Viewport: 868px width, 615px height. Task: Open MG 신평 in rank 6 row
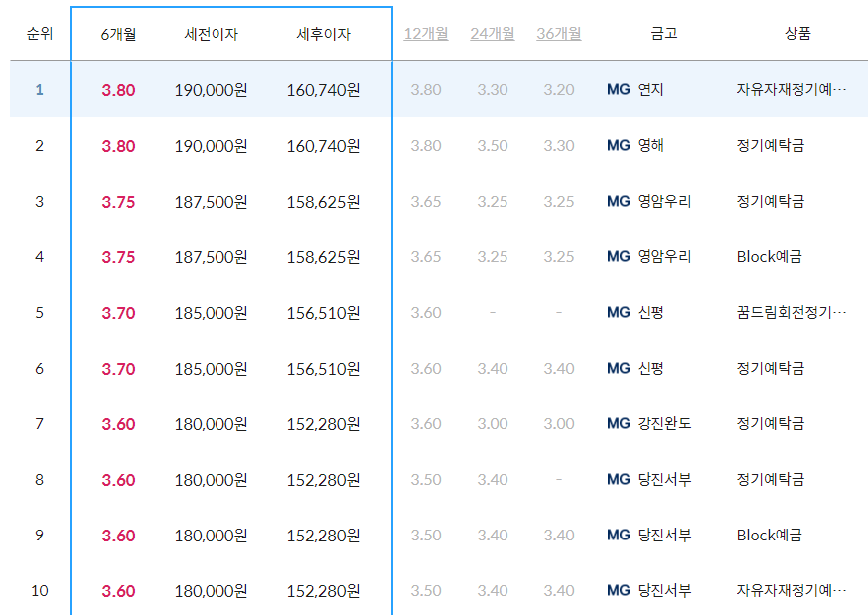[x=635, y=369]
